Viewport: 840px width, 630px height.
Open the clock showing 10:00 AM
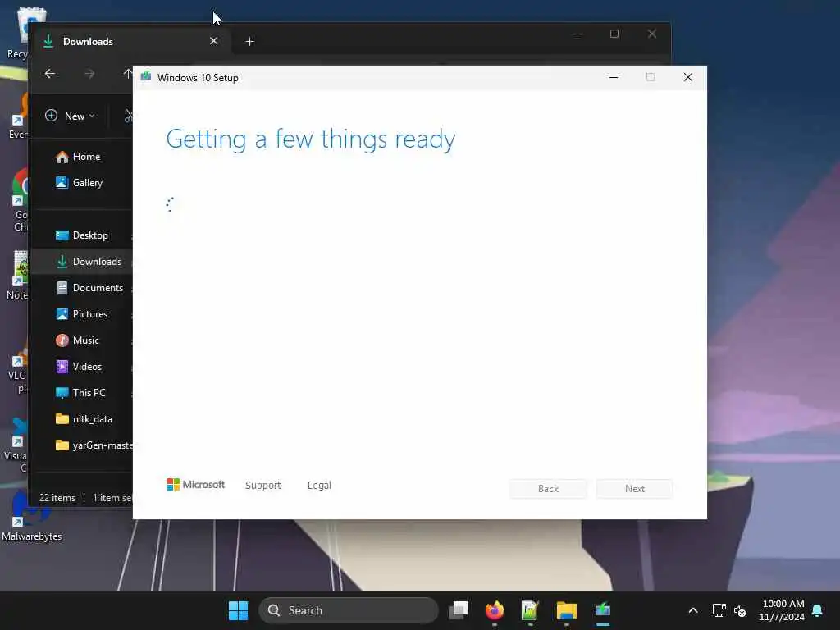(782, 610)
